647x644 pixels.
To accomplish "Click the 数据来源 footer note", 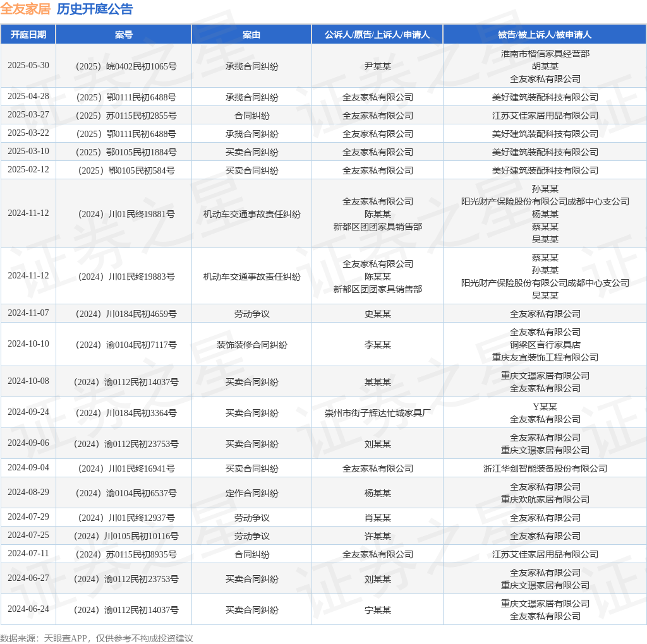I will [97, 638].
